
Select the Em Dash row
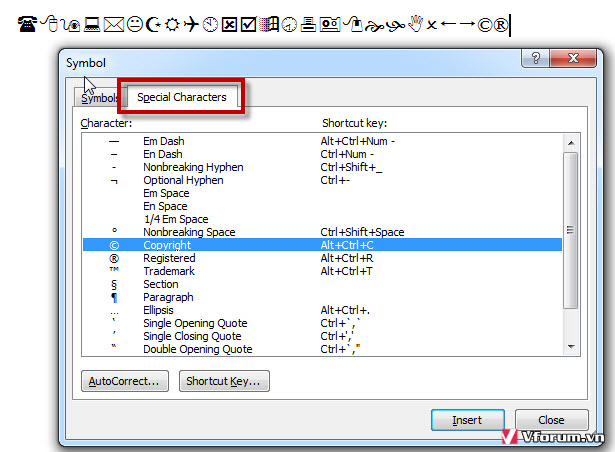point(322,141)
